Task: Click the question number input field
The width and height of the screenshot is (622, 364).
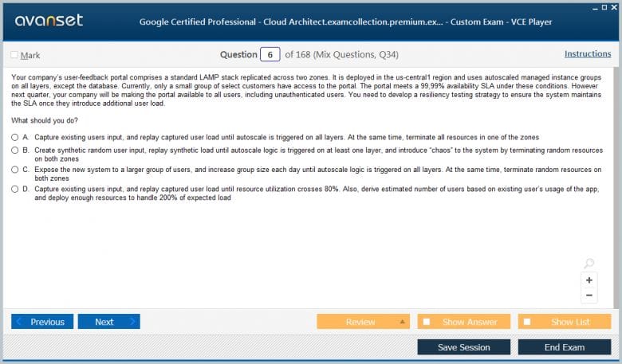Action: (x=270, y=54)
